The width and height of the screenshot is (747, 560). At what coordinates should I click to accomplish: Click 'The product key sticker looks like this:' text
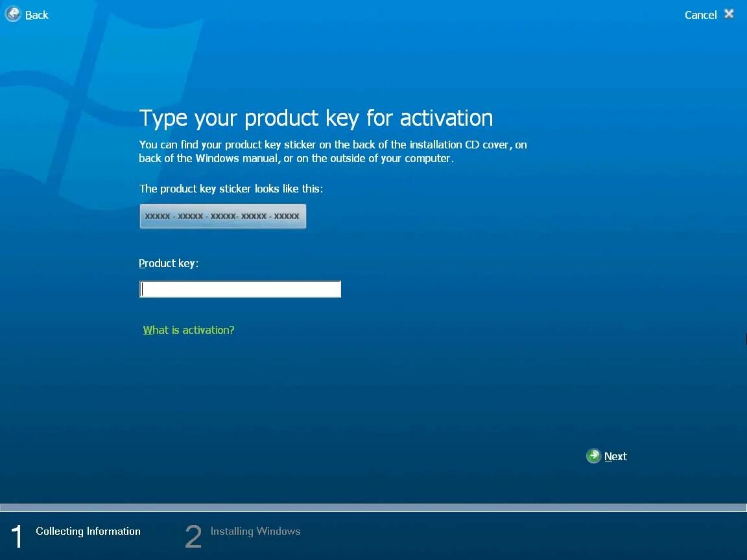pyautogui.click(x=231, y=189)
